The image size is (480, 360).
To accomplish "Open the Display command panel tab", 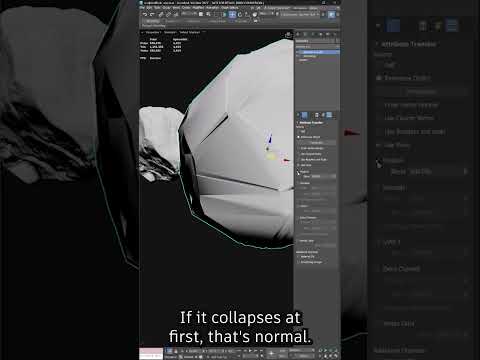I will [328, 34].
